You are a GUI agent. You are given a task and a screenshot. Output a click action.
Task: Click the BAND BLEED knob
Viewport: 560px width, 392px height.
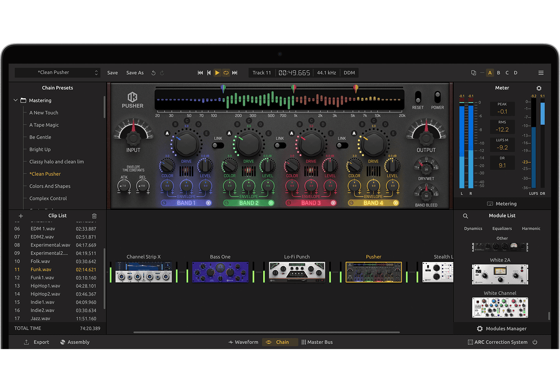click(x=426, y=196)
